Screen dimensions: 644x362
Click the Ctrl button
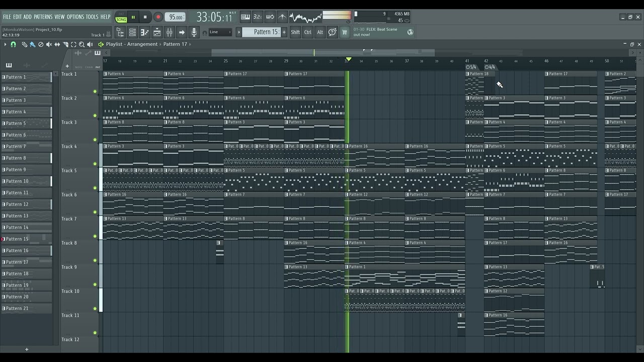(307, 32)
